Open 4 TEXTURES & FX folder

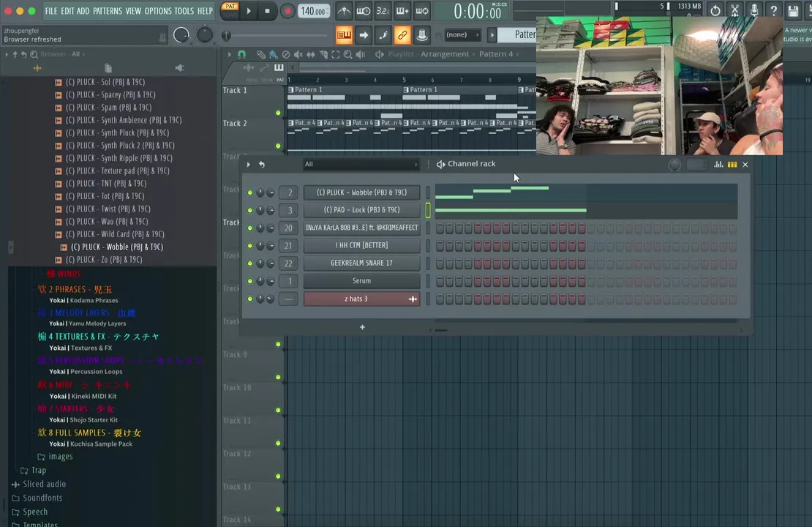(99, 337)
